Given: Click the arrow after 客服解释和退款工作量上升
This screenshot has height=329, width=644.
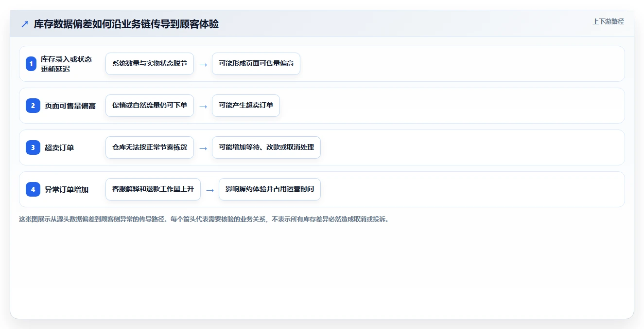Looking at the screenshot, I should [210, 190].
